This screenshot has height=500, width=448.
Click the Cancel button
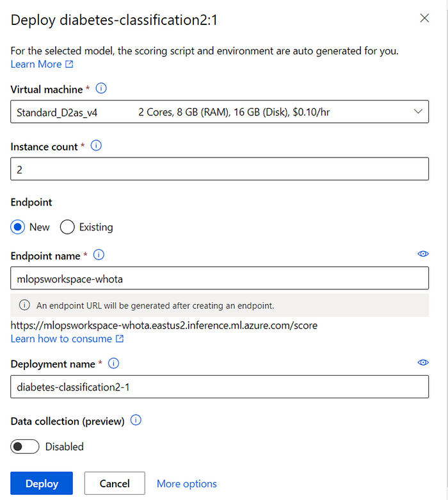tap(115, 483)
